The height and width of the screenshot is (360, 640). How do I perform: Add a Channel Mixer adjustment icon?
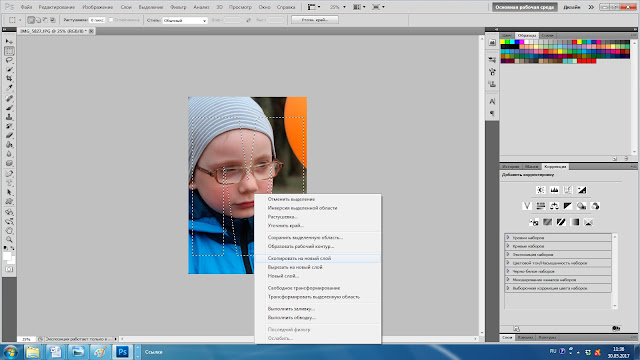click(595, 206)
